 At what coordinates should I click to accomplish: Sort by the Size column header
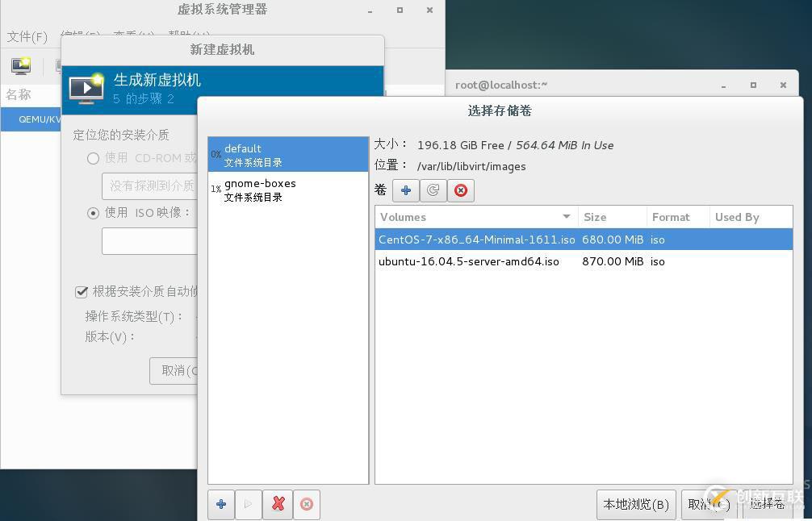[x=612, y=217]
